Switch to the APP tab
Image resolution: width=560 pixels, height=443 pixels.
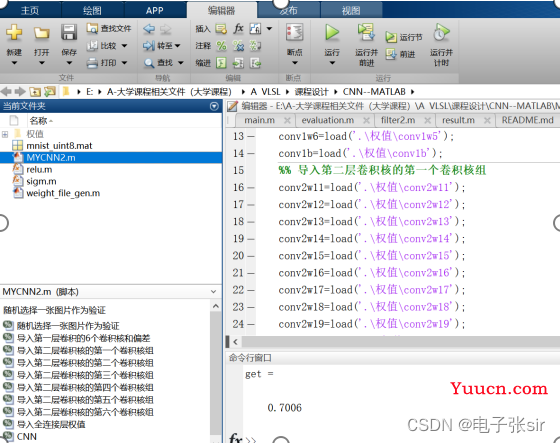coord(155,11)
